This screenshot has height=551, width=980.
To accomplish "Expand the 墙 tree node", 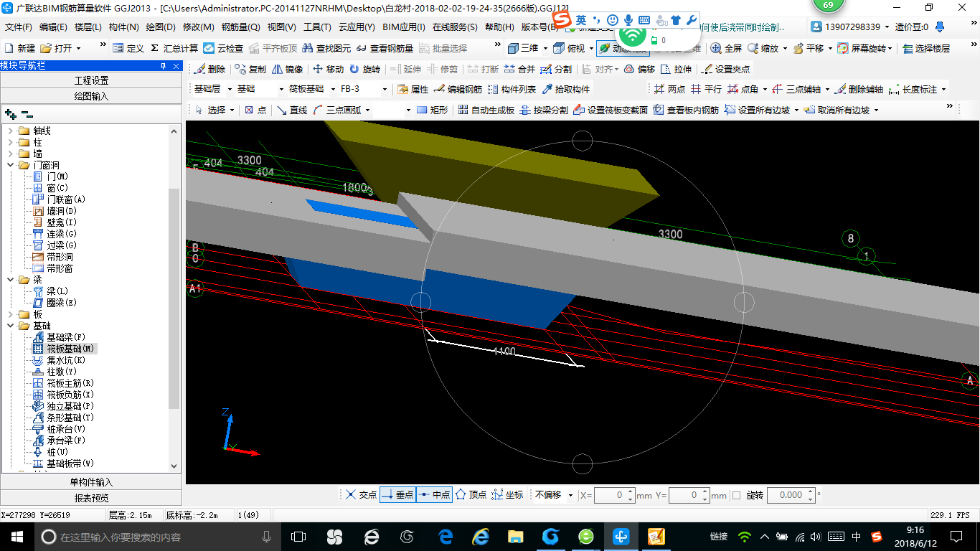I will [x=11, y=154].
